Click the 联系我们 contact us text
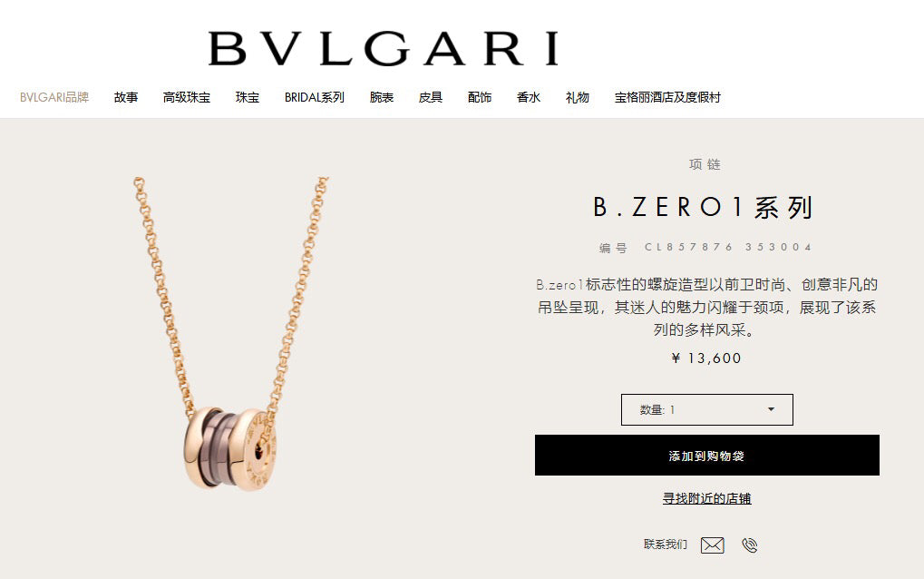This screenshot has width=924, height=579. coord(666,545)
